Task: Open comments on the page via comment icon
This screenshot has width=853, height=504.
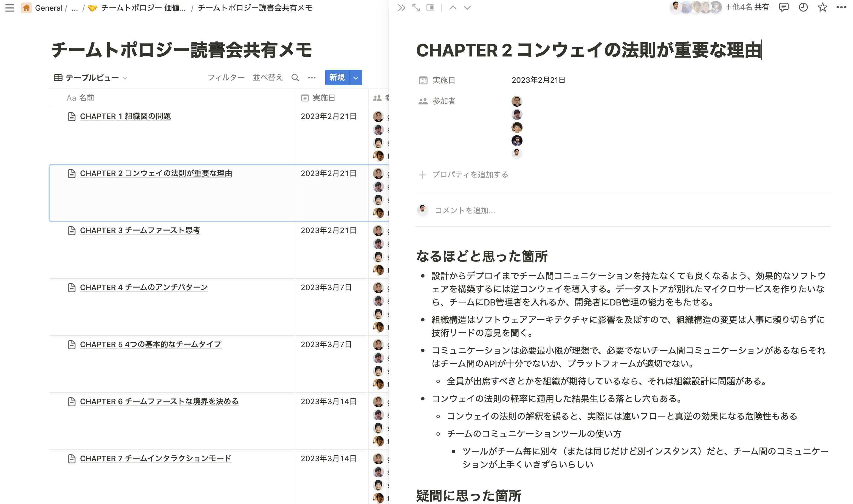Action: pyautogui.click(x=784, y=7)
